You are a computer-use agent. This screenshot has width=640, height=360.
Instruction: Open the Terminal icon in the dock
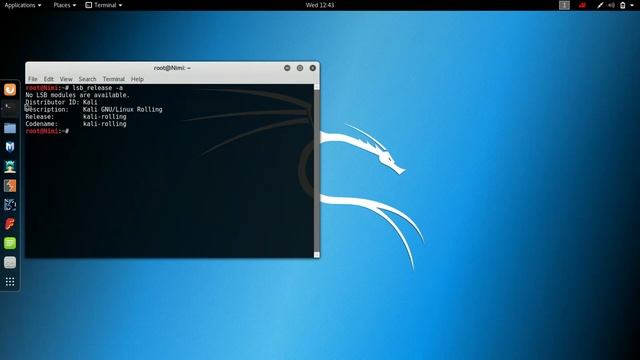10,109
